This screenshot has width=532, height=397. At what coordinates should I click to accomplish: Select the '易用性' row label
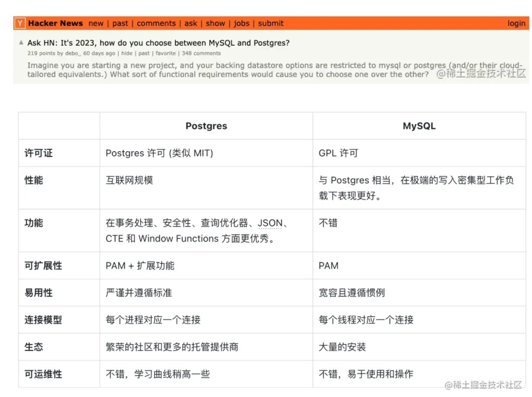point(38,293)
